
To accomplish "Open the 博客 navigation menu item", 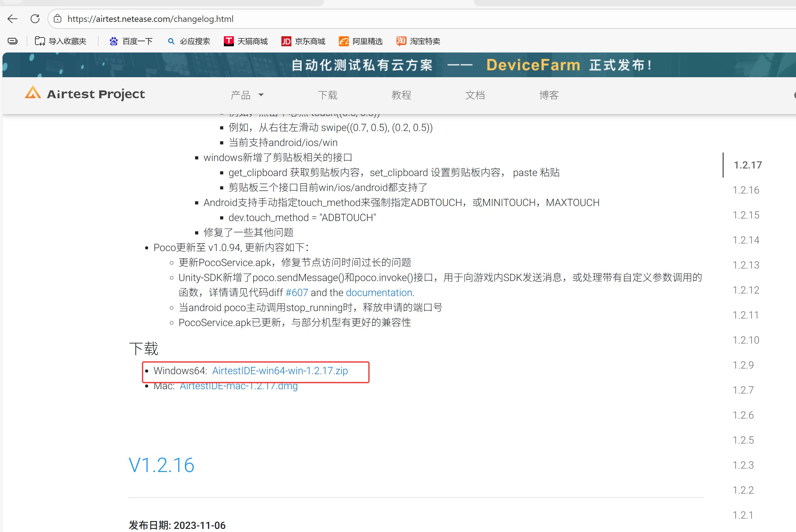I will (x=549, y=95).
